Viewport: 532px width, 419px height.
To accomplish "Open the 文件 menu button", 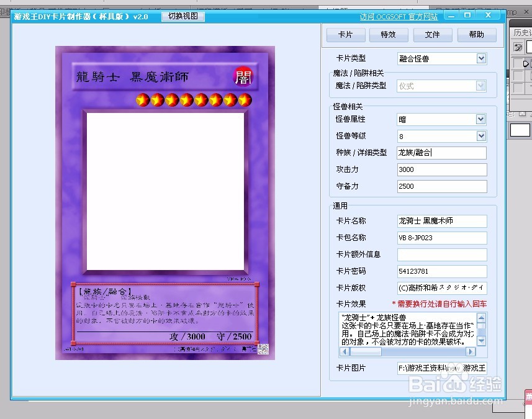I will click(x=433, y=35).
